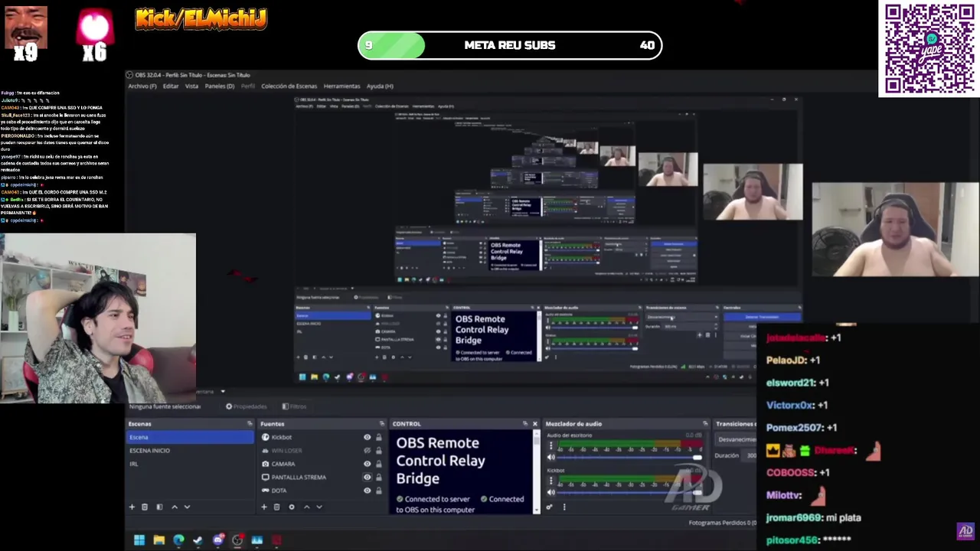This screenshot has width=980, height=551.
Task: Click the Propiedades button
Action: point(246,406)
